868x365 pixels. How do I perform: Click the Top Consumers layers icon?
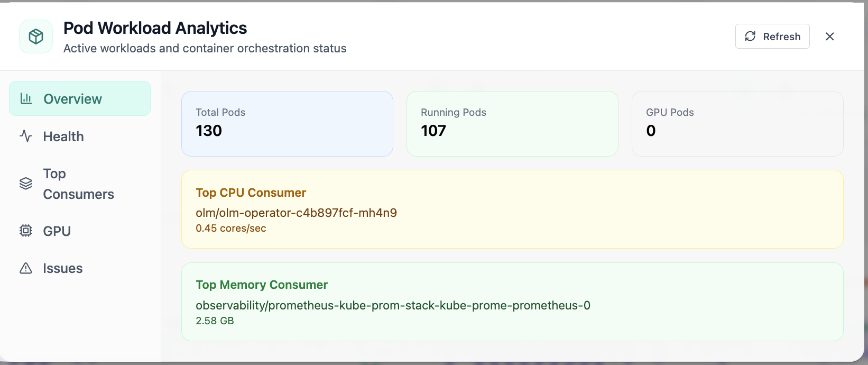point(26,184)
